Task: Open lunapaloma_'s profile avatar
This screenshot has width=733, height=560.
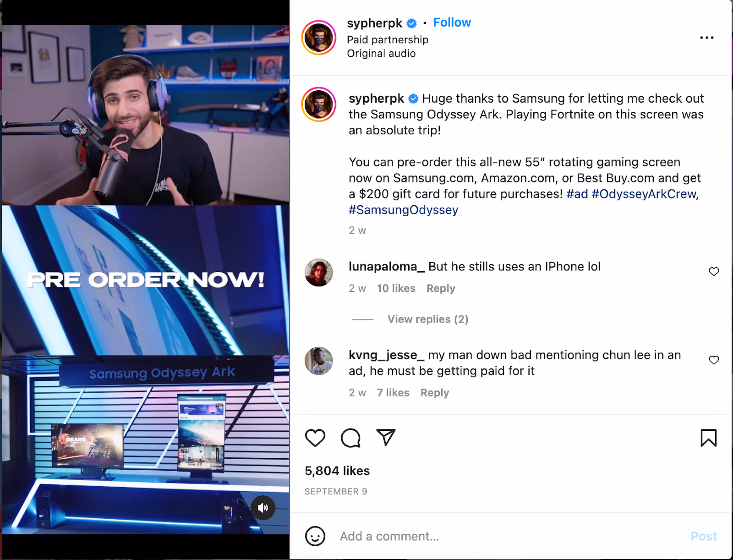Action: (319, 273)
